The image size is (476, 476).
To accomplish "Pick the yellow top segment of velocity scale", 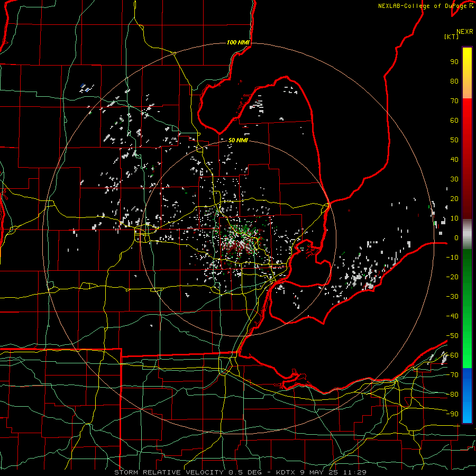I will (467, 73).
